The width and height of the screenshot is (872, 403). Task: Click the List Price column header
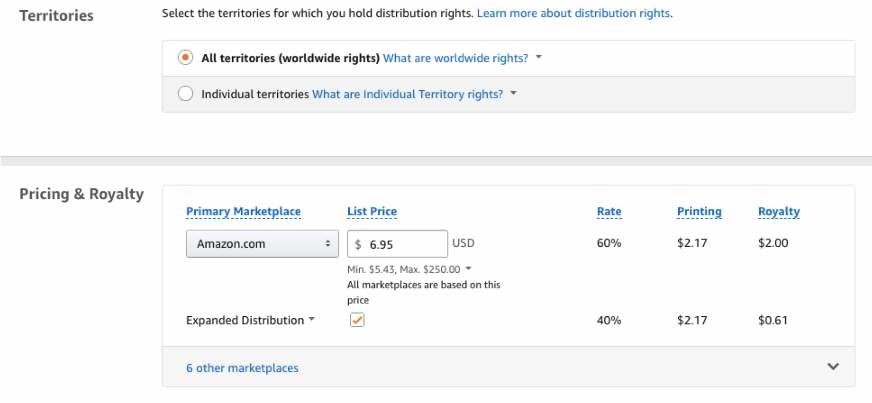point(372,211)
